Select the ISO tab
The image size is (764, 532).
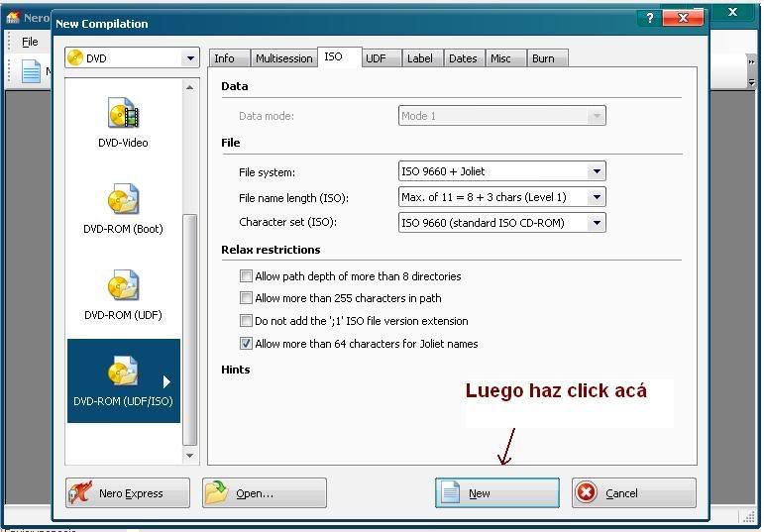pyautogui.click(x=340, y=57)
